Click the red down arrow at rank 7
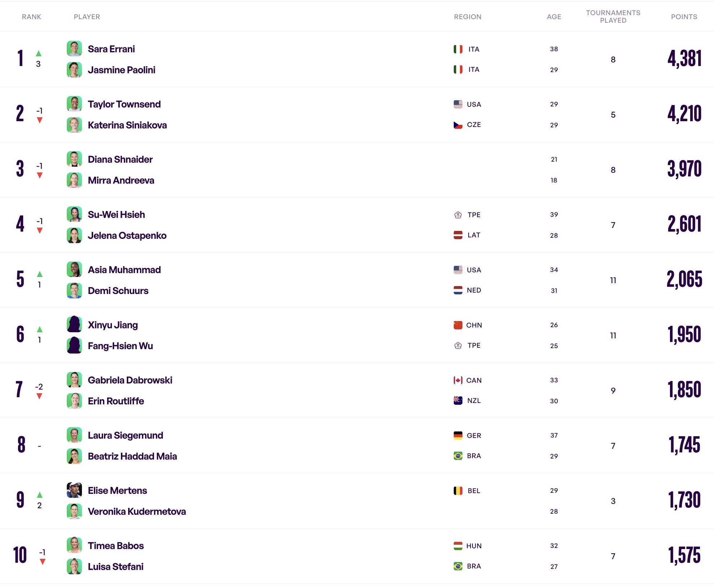 tap(39, 396)
